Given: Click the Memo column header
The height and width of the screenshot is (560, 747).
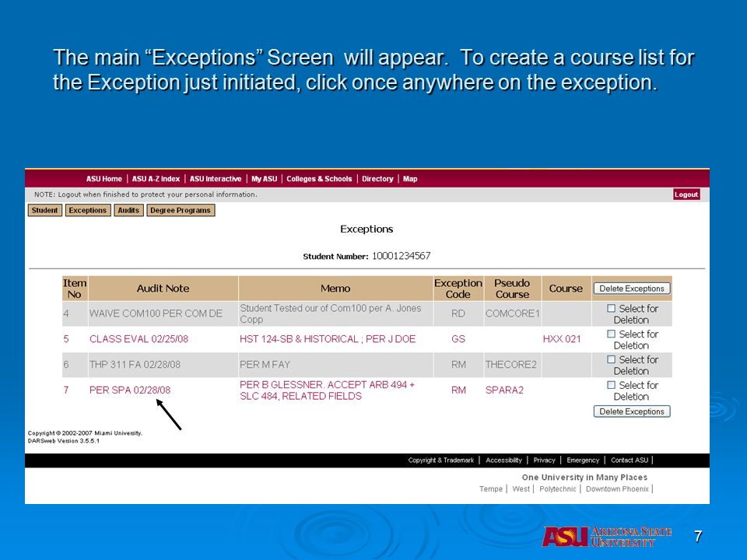Looking at the screenshot, I should tap(335, 288).
